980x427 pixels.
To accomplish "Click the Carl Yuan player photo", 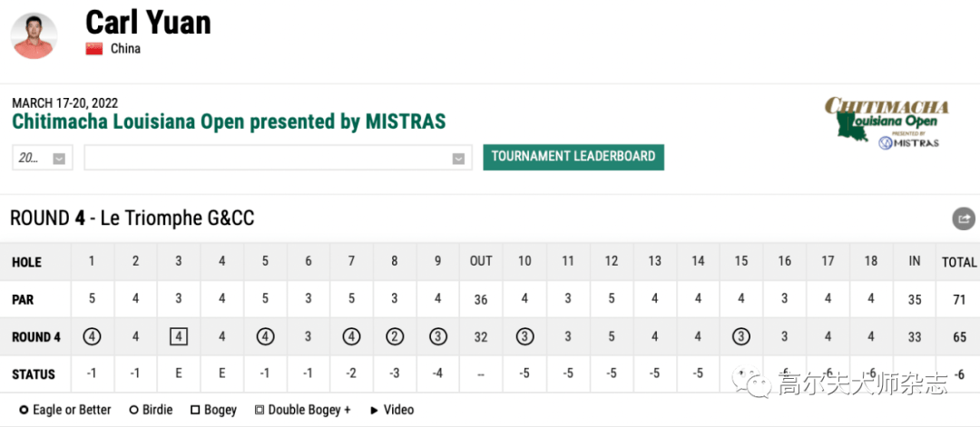I will pos(34,35).
